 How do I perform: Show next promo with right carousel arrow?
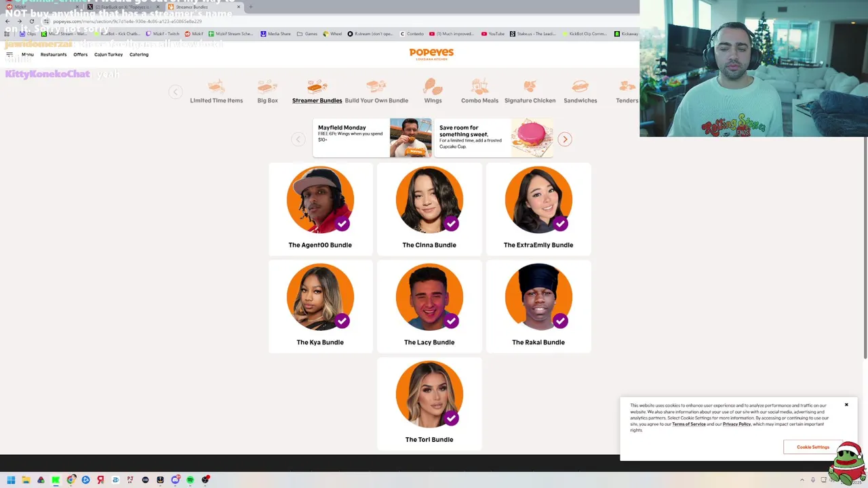[x=564, y=139]
